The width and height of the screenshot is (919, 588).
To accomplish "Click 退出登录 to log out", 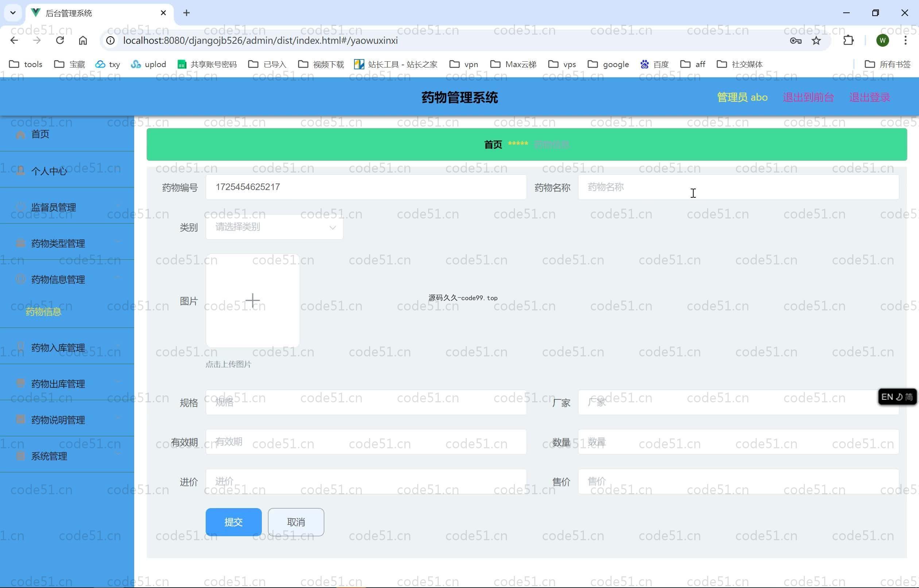I will click(869, 97).
